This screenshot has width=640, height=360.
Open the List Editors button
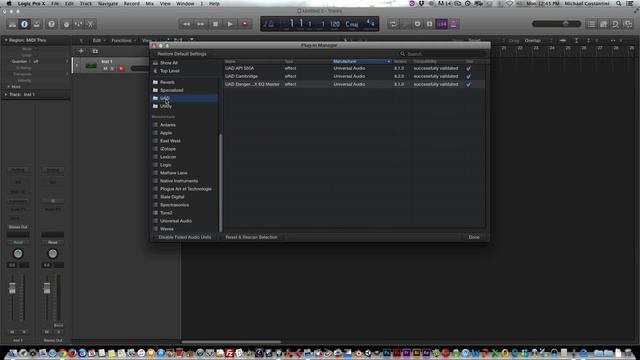coord(591,24)
